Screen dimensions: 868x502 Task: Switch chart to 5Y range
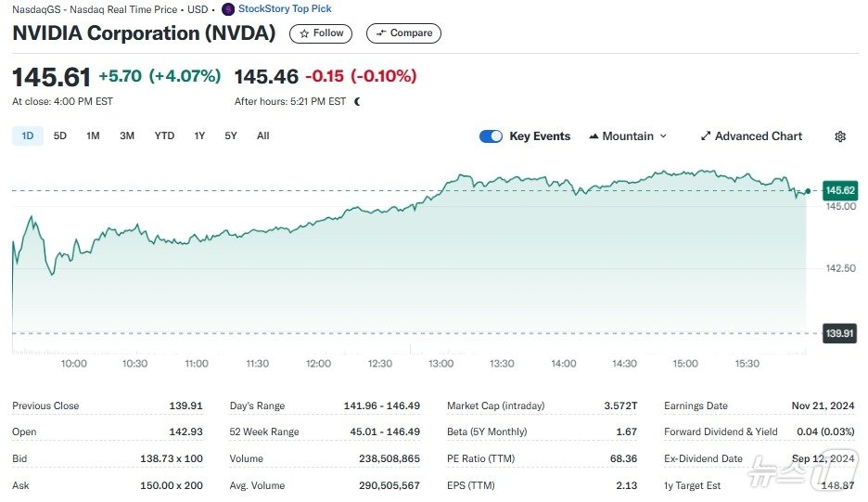tap(231, 136)
